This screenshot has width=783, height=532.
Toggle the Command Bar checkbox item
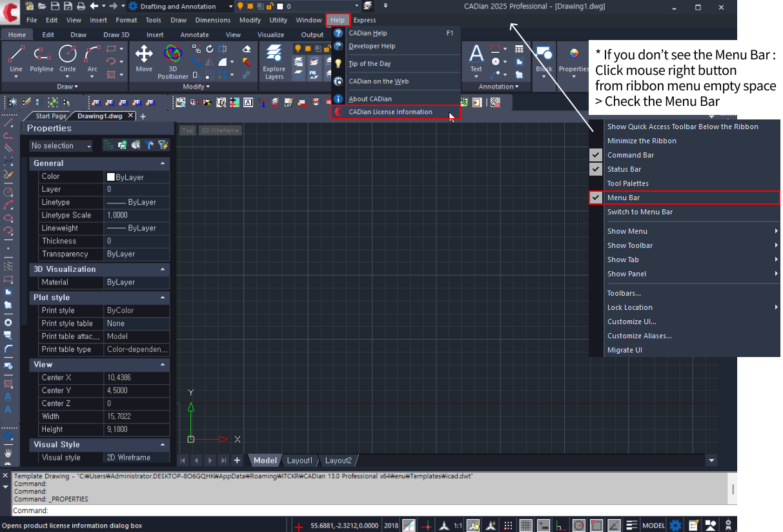pos(630,155)
